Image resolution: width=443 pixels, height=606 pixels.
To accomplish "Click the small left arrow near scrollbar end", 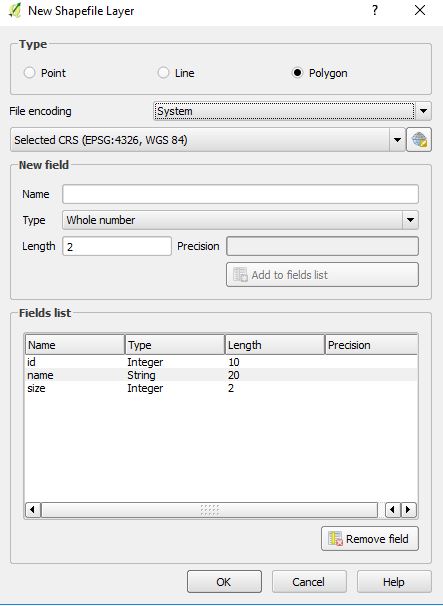I will tap(393, 510).
